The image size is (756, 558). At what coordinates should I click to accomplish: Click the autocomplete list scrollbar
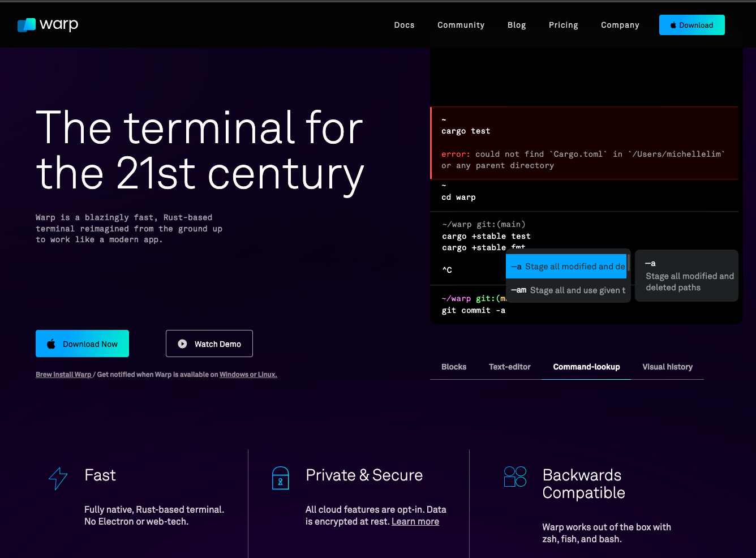tap(628, 263)
